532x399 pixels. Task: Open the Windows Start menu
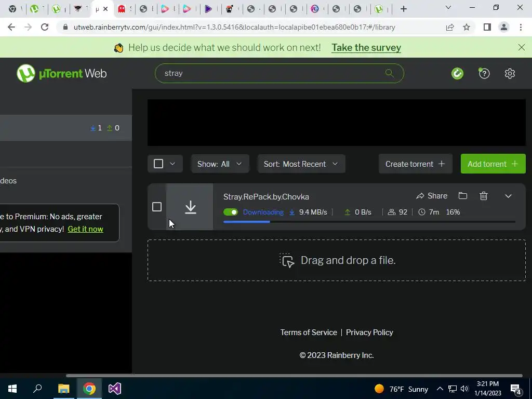point(12,389)
